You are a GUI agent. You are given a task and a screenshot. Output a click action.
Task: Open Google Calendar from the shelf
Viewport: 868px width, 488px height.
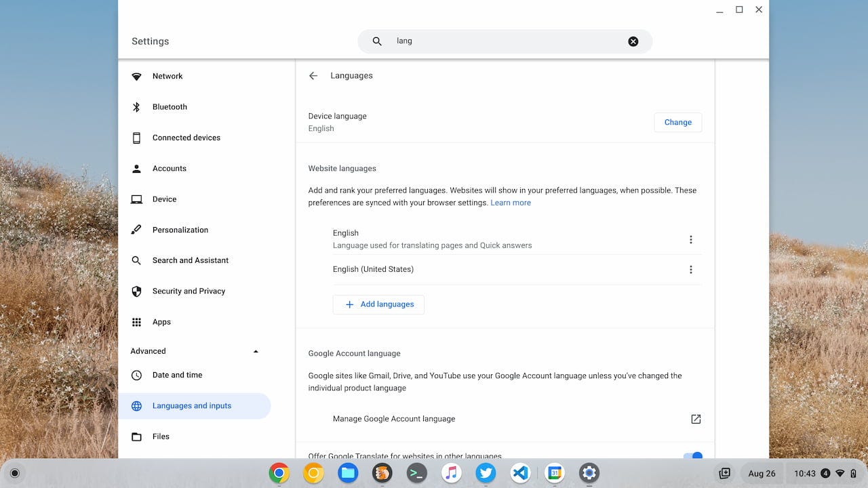555,473
